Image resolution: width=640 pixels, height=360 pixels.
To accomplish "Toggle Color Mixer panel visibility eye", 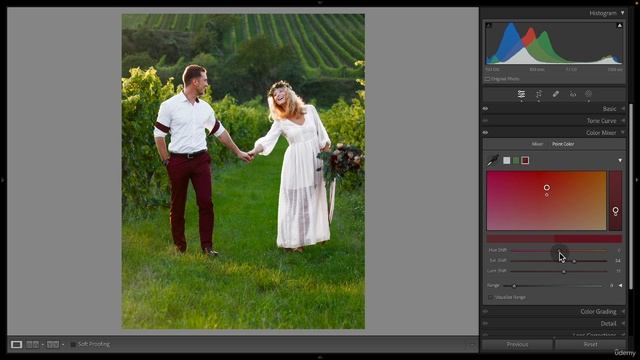I will [x=485, y=133].
